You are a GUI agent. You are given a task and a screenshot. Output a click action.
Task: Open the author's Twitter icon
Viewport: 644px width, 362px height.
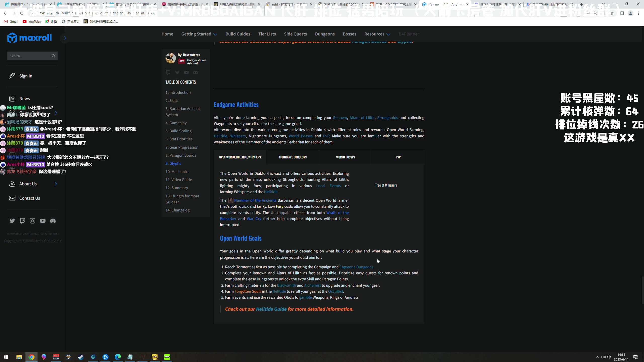click(177, 72)
